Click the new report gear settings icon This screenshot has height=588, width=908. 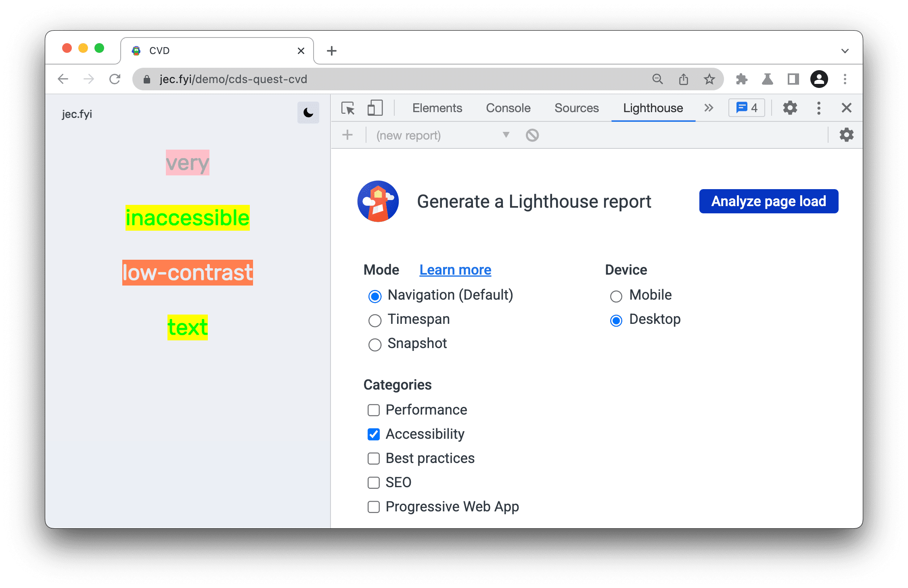coord(848,136)
